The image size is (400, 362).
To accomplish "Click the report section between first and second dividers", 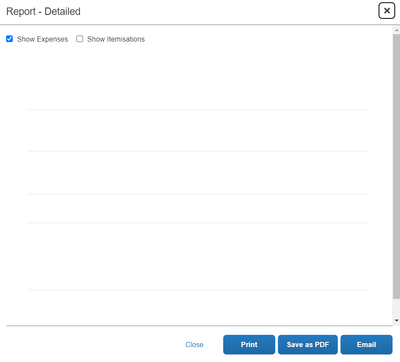I will pyautogui.click(x=198, y=130).
